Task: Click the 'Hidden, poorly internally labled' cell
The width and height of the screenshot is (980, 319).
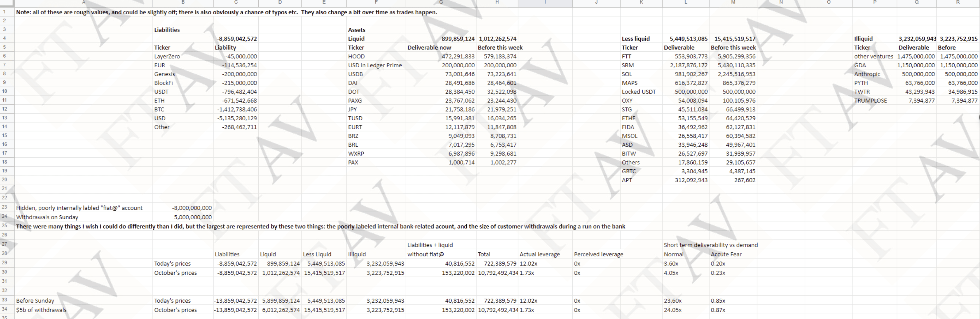Action: tap(79, 208)
